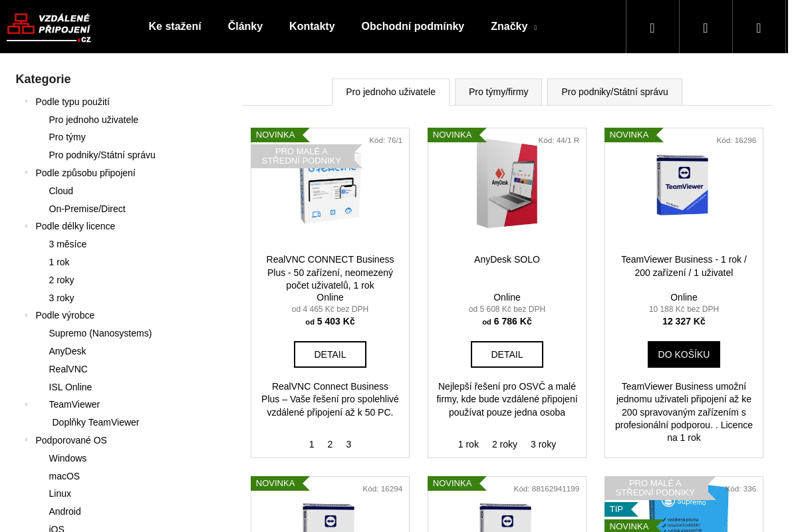Open the Vzdálené Připojení logo homepage

point(49,27)
